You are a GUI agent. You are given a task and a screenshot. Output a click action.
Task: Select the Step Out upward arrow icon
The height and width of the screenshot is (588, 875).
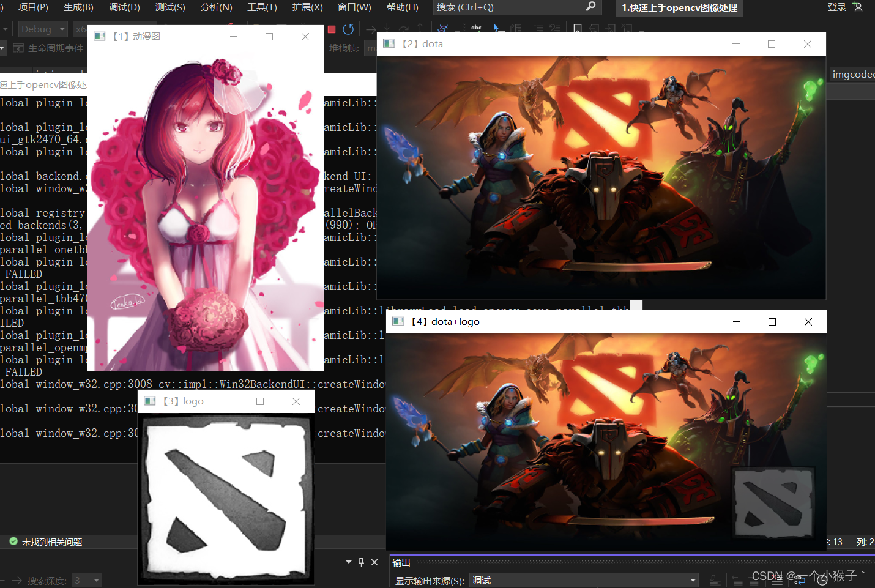(420, 29)
